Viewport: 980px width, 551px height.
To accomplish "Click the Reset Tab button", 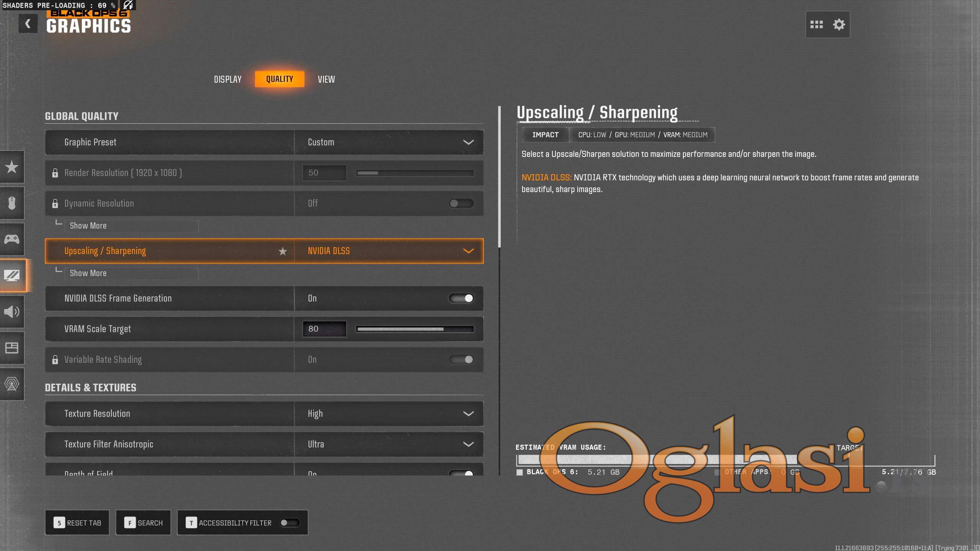I will click(77, 523).
